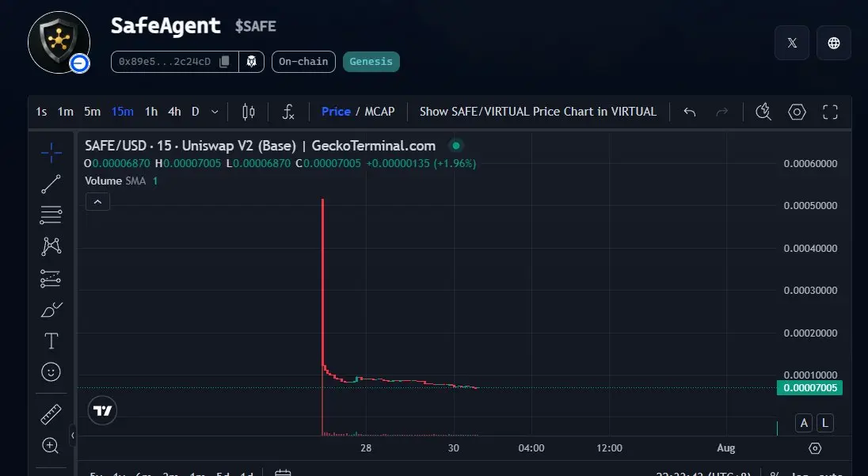Select the ruler measure tool
868x476 pixels.
51,414
